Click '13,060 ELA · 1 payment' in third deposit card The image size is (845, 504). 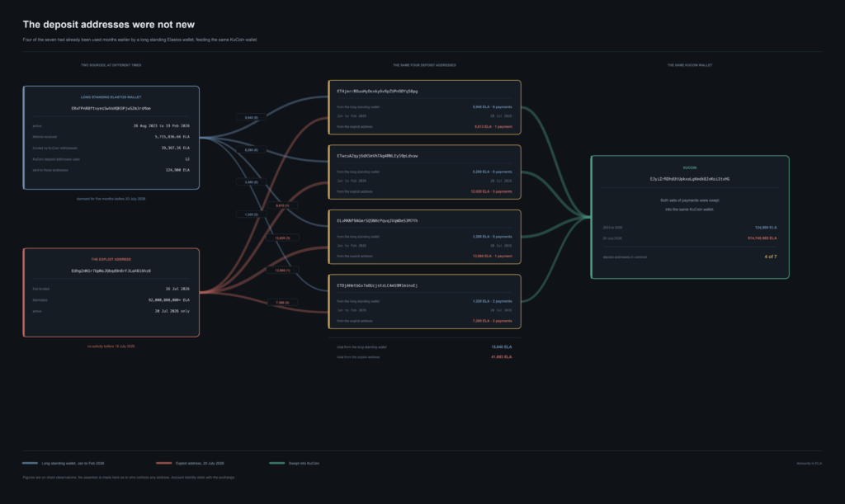click(492, 256)
